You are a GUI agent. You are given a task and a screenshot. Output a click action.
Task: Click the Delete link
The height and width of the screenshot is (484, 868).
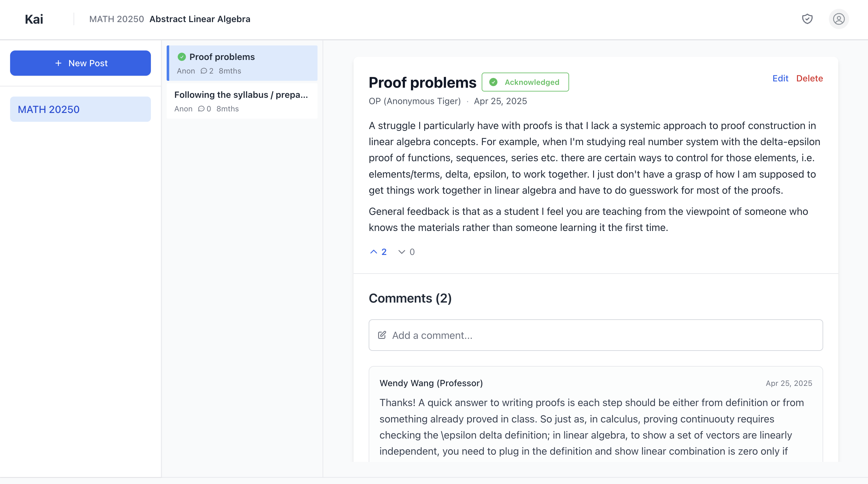[x=809, y=79]
